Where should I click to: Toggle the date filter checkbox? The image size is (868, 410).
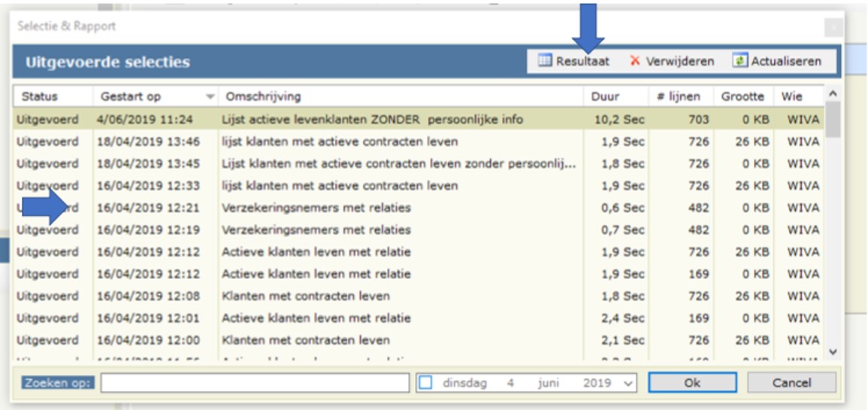(425, 383)
